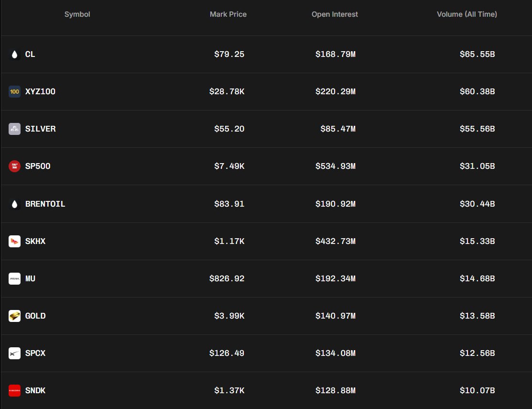Click the $134.08M open interest value
This screenshot has height=409, width=532.
336,354
